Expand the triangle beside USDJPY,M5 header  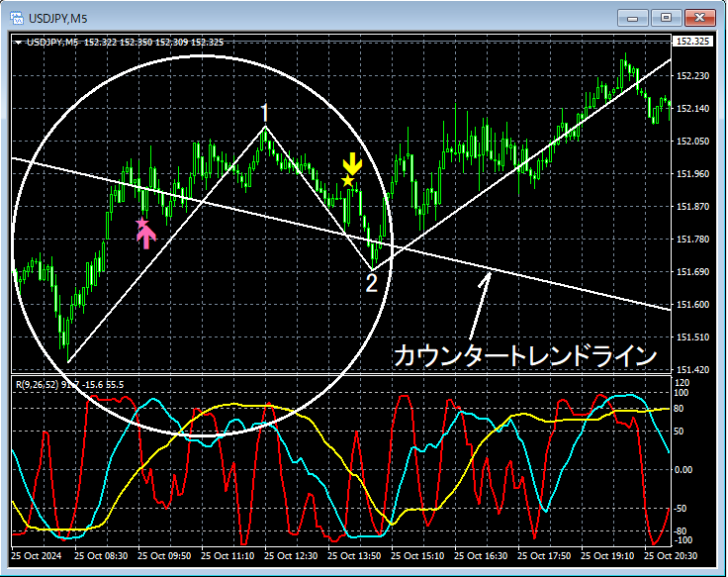[x=19, y=43]
